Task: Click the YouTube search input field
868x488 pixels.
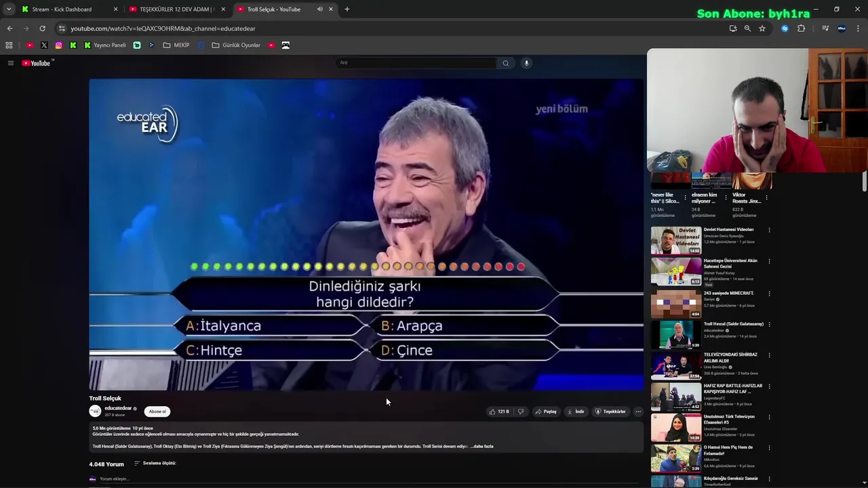Action: (x=416, y=63)
